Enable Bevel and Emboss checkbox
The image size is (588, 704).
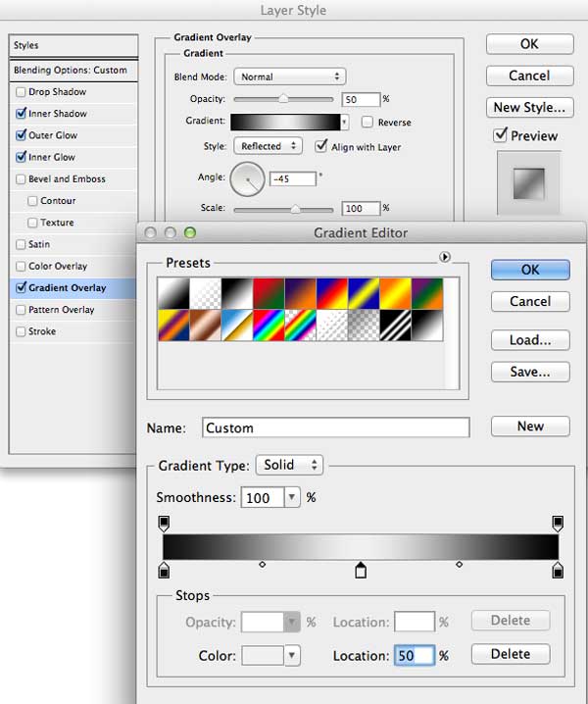(x=21, y=179)
